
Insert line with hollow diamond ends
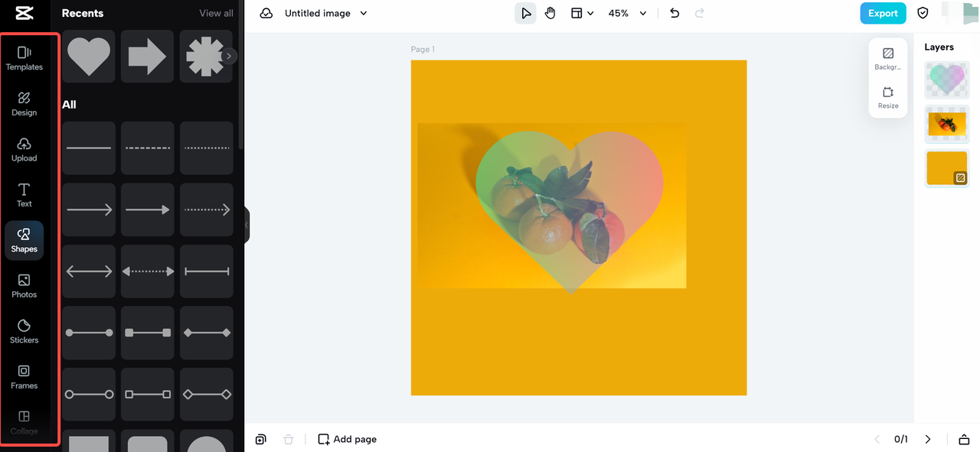207,395
